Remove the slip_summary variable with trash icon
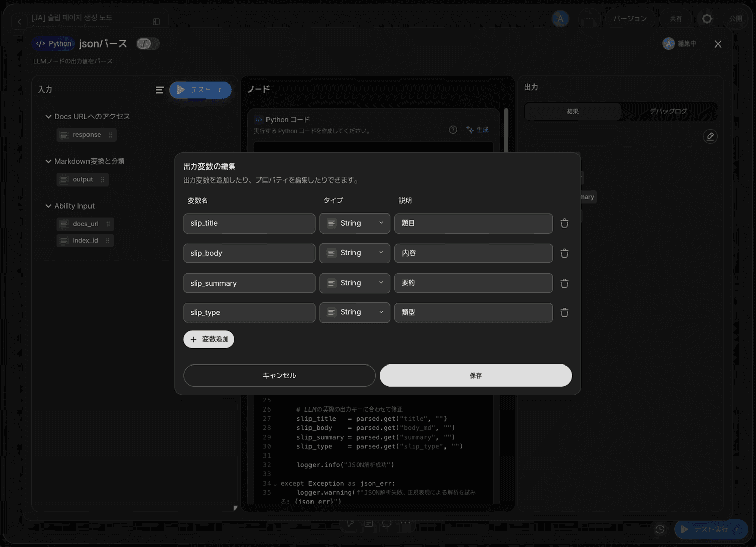 [564, 283]
